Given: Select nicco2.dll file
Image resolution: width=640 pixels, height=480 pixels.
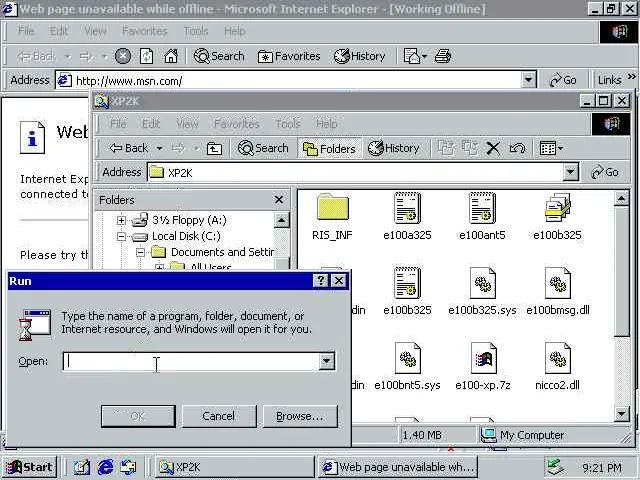Looking at the screenshot, I should 557,367.
